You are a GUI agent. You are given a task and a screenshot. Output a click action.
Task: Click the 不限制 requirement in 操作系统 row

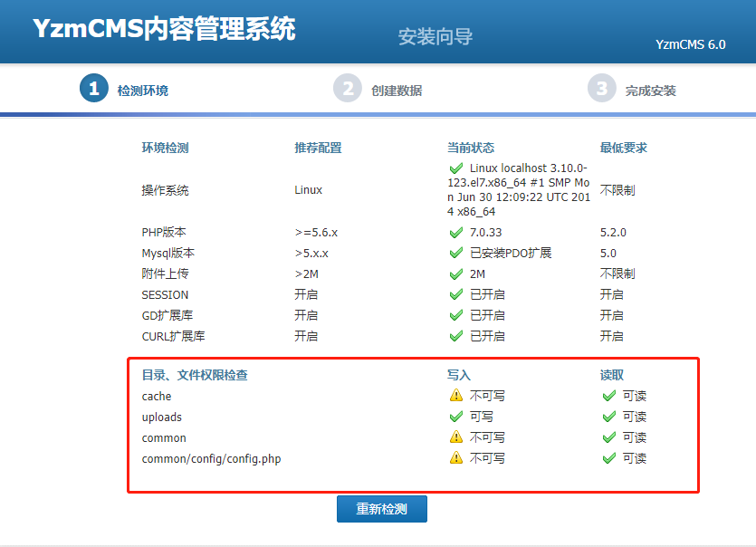coord(617,190)
